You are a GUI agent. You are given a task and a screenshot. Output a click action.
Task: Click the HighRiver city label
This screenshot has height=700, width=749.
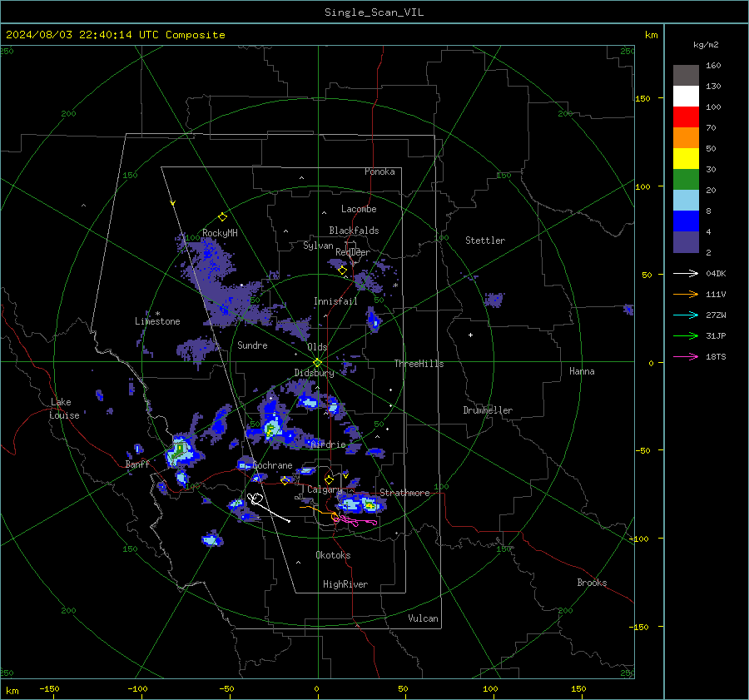(x=345, y=584)
